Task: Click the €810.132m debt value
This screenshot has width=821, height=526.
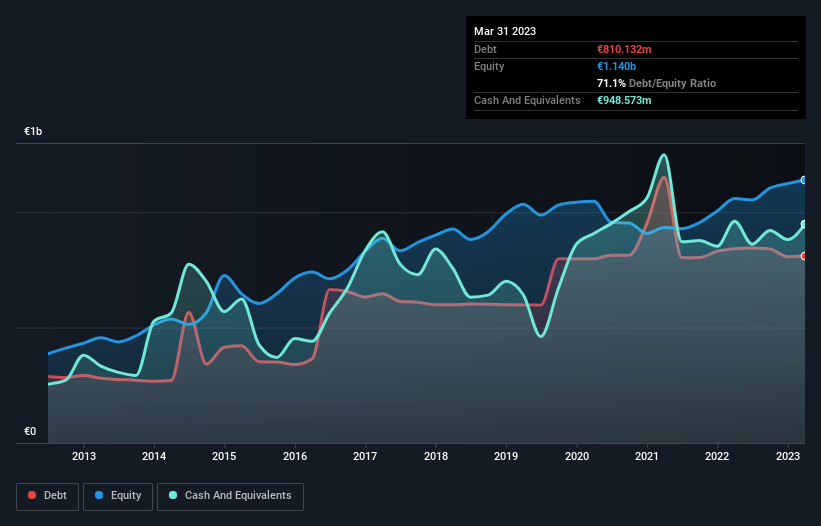Action: pos(624,49)
